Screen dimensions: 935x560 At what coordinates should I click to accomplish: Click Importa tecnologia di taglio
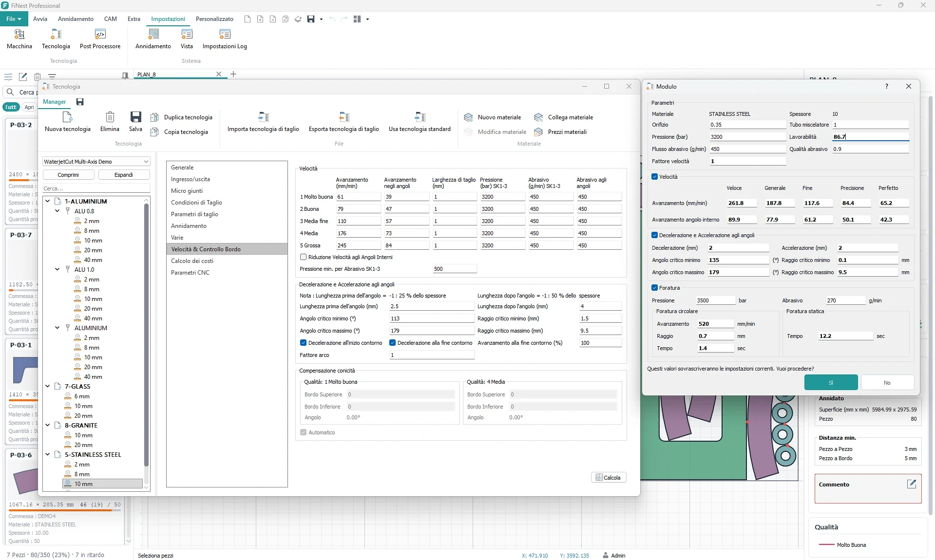[x=263, y=122]
